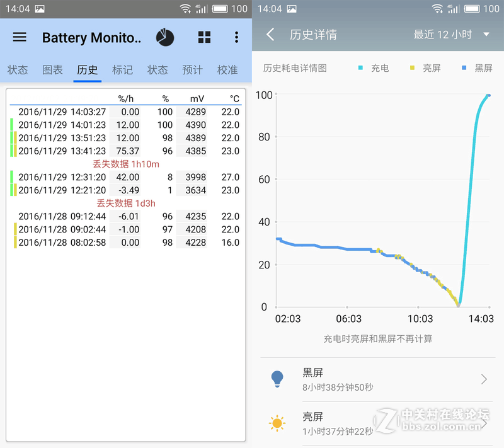Switch to the 校准 tab
Viewport: 504px width, 448px height.
[227, 70]
